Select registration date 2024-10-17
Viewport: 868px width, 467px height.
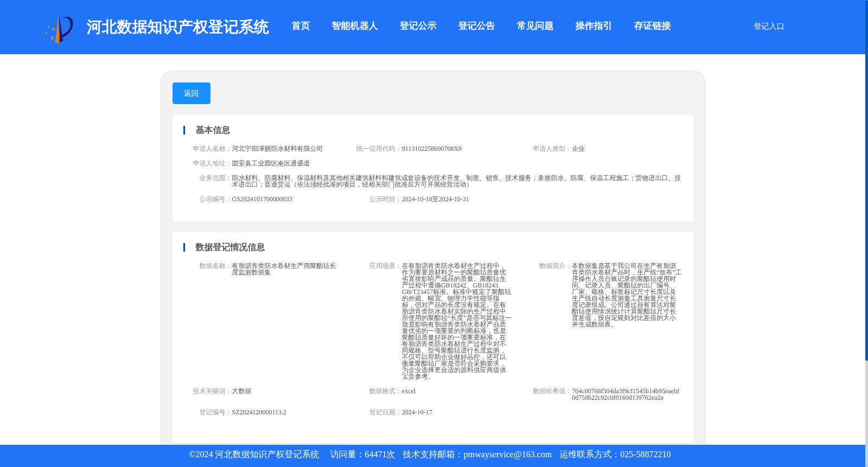(417, 412)
